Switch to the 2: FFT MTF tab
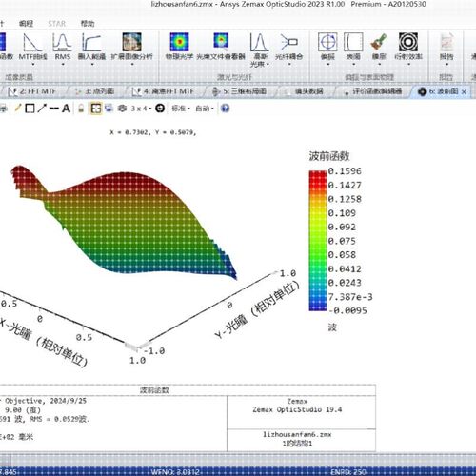Viewport: 476px width, 476px height. click(33, 91)
